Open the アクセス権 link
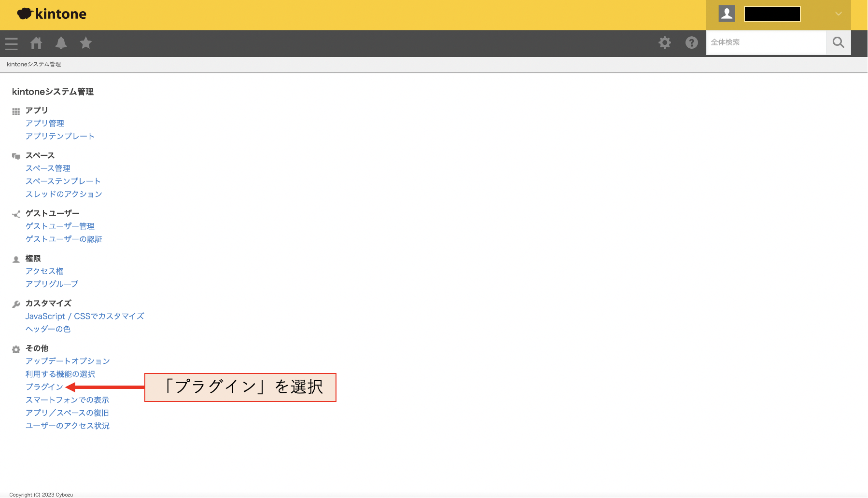This screenshot has width=868, height=498. click(44, 271)
